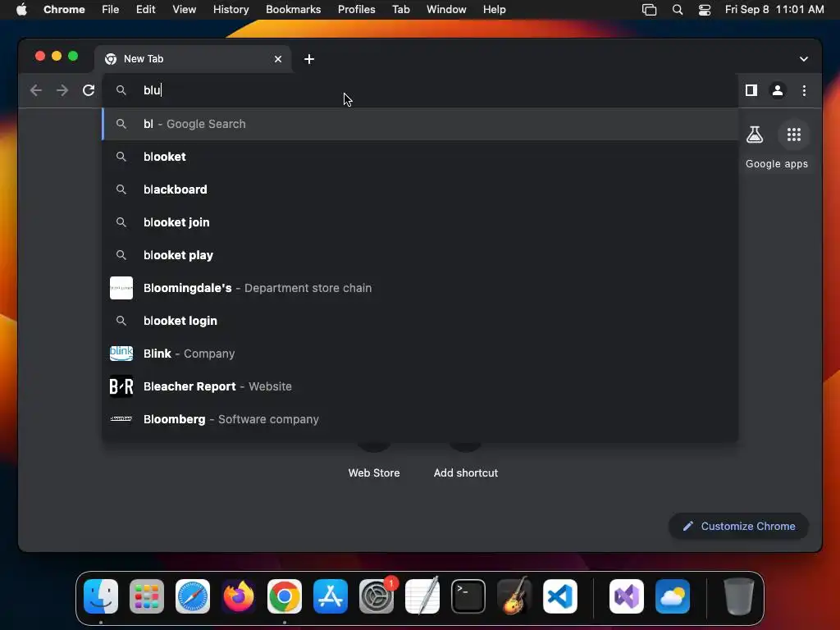Click Chrome icon in the Dock
The width and height of the screenshot is (840, 630).
285,596
